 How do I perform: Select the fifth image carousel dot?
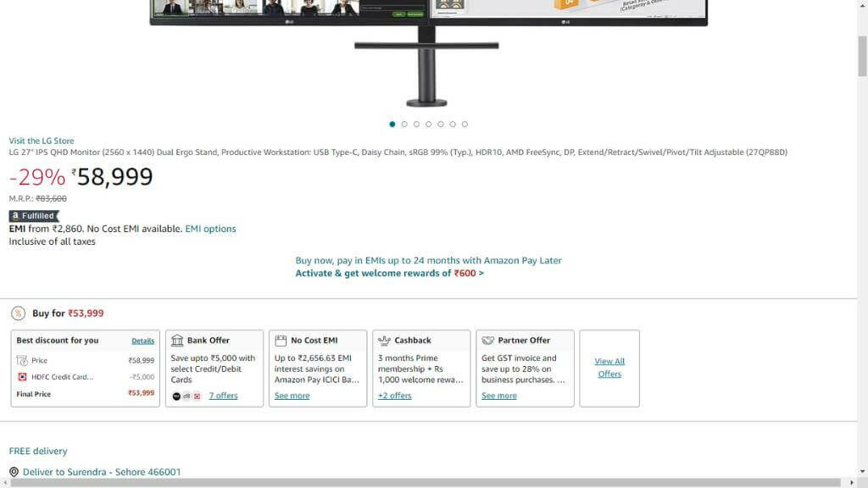click(441, 124)
